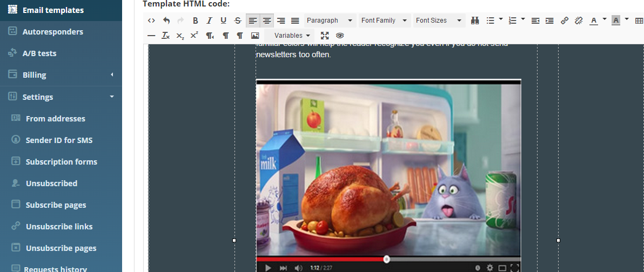The height and width of the screenshot is (272, 644).
Task: Go to Subscription forms
Action: point(61,162)
